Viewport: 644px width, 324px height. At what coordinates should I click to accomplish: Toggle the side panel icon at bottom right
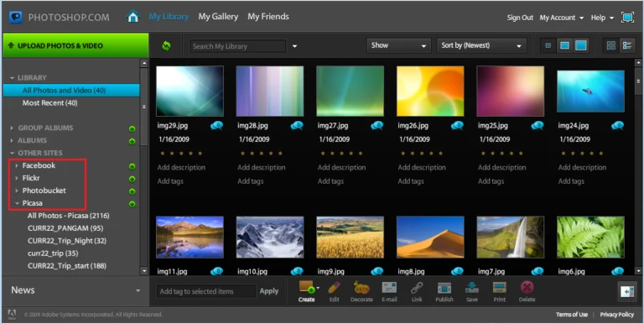point(627,291)
